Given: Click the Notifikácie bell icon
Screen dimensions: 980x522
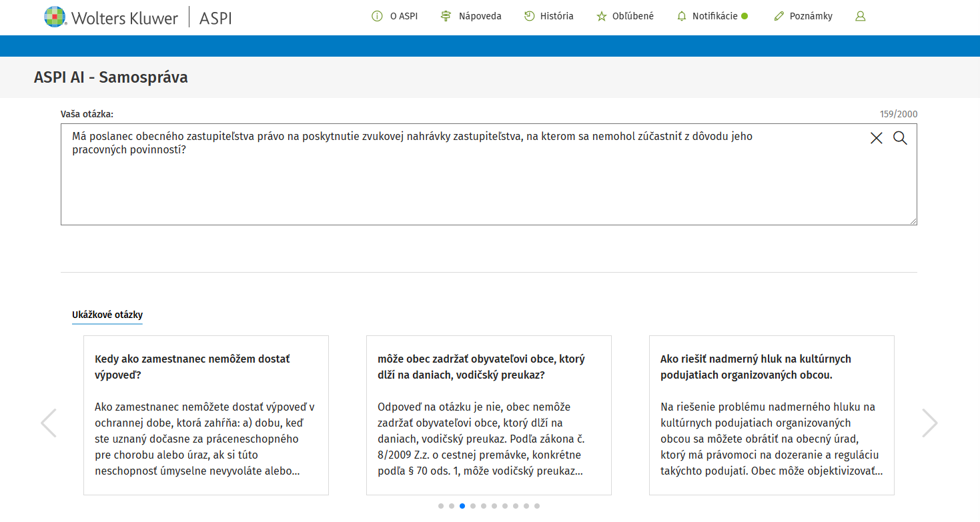Looking at the screenshot, I should (x=681, y=16).
